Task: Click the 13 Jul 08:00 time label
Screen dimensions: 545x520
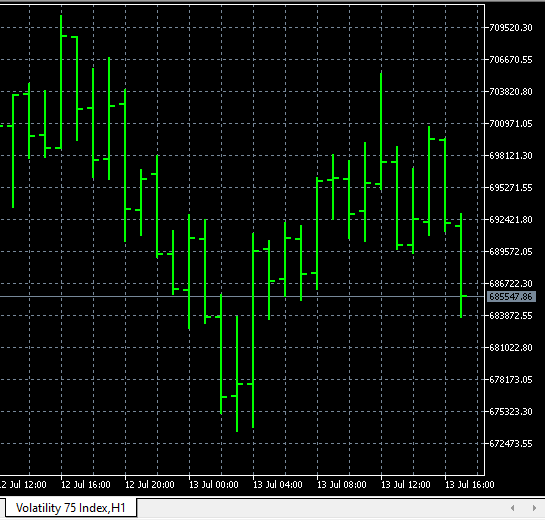Action: coord(342,485)
